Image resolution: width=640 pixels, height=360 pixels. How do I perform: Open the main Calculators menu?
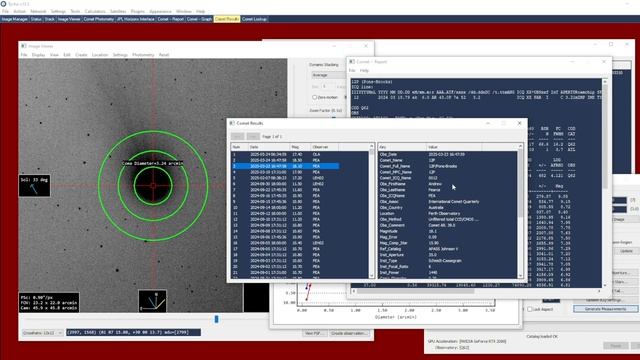pos(95,11)
